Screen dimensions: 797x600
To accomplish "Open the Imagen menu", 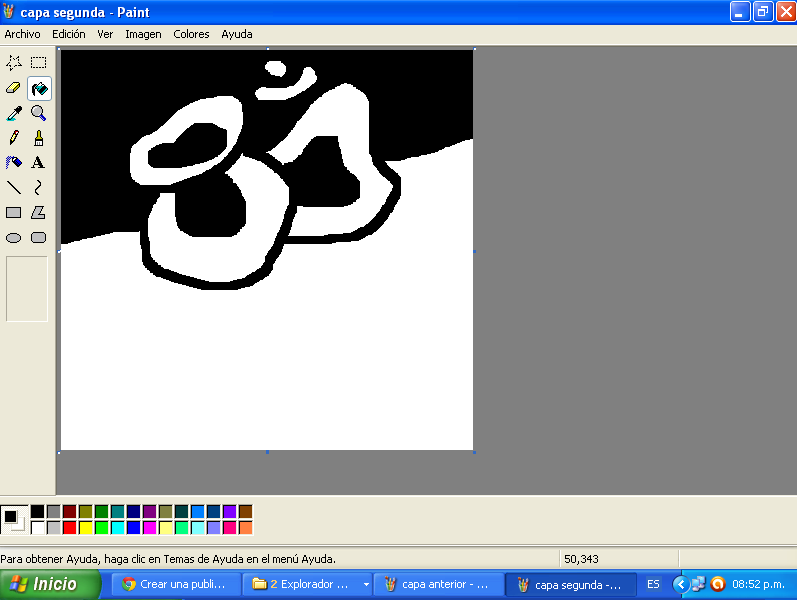I will click(x=143, y=34).
